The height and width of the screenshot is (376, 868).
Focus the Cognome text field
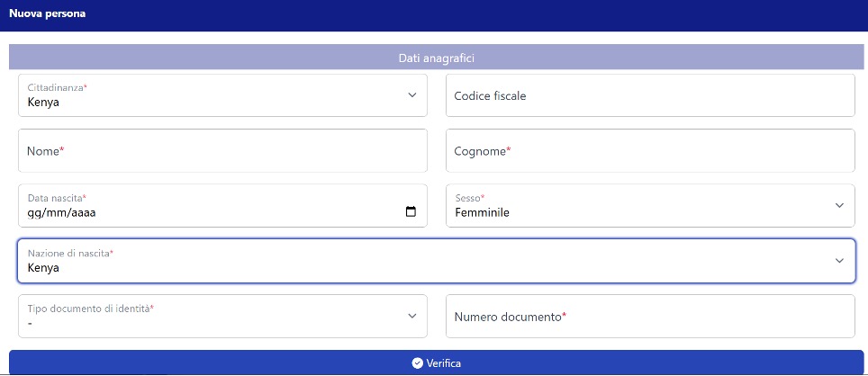click(x=650, y=151)
